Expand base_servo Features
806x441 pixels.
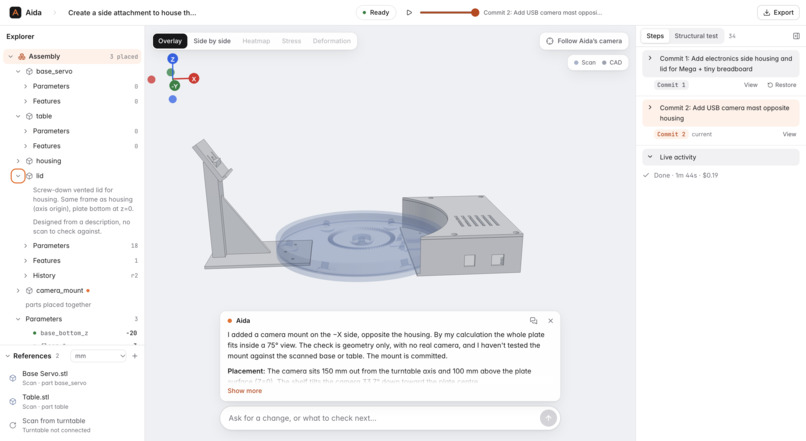point(25,101)
